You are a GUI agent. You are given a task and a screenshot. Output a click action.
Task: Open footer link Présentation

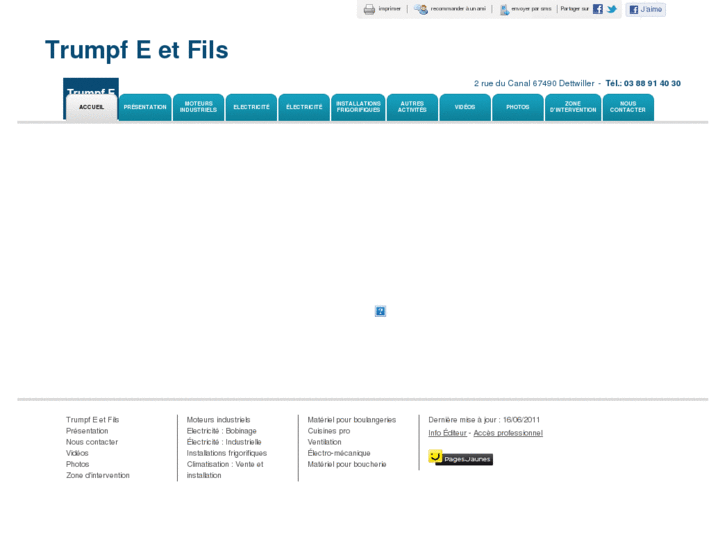tap(87, 431)
